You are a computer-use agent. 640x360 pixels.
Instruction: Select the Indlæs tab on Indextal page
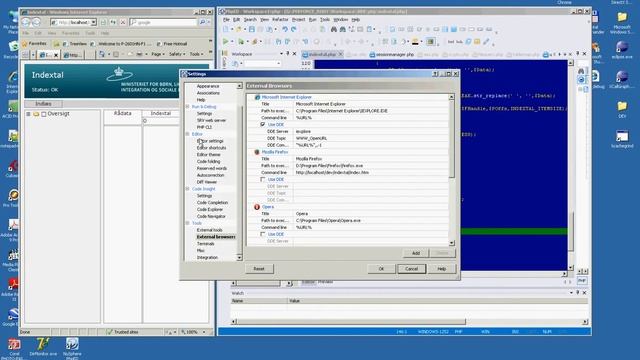click(43, 104)
